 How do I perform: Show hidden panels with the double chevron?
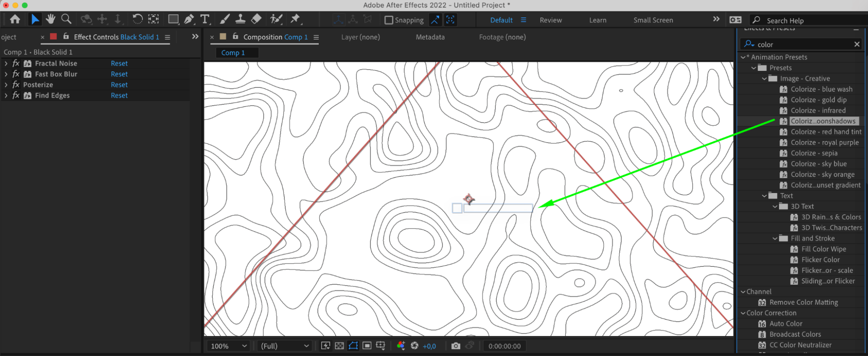click(195, 37)
